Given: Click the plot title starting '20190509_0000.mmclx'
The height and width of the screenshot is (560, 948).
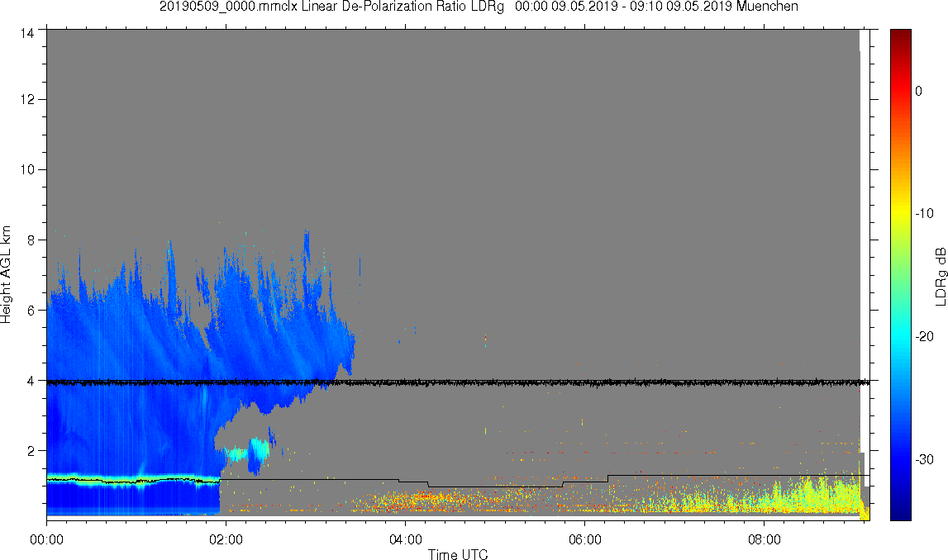Looking at the screenshot, I should (x=479, y=7).
